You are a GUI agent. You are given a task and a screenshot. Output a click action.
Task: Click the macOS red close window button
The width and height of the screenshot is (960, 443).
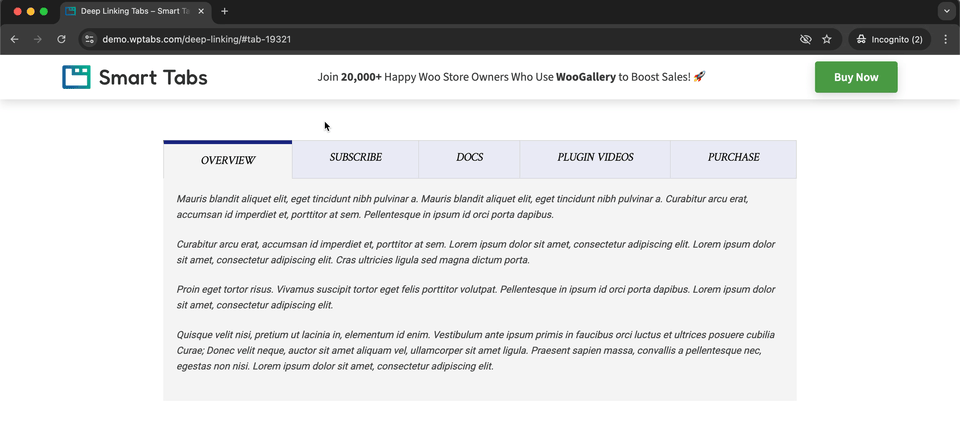17,11
